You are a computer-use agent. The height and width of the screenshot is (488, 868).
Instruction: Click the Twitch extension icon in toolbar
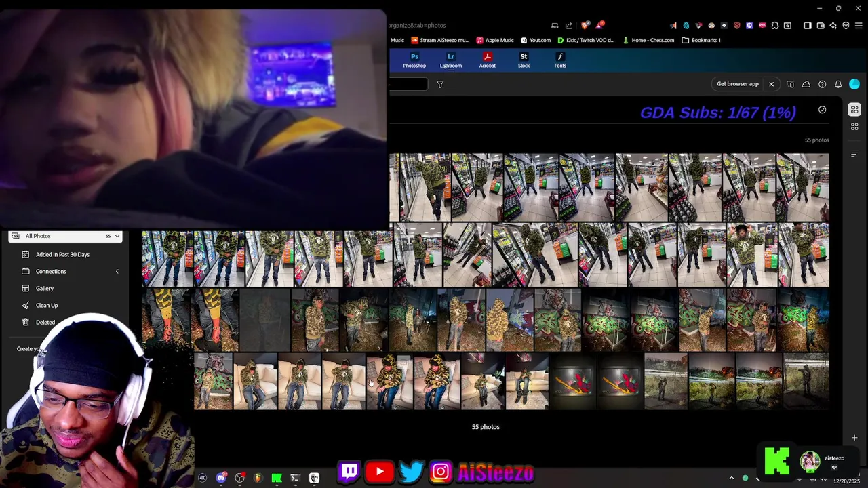[749, 26]
